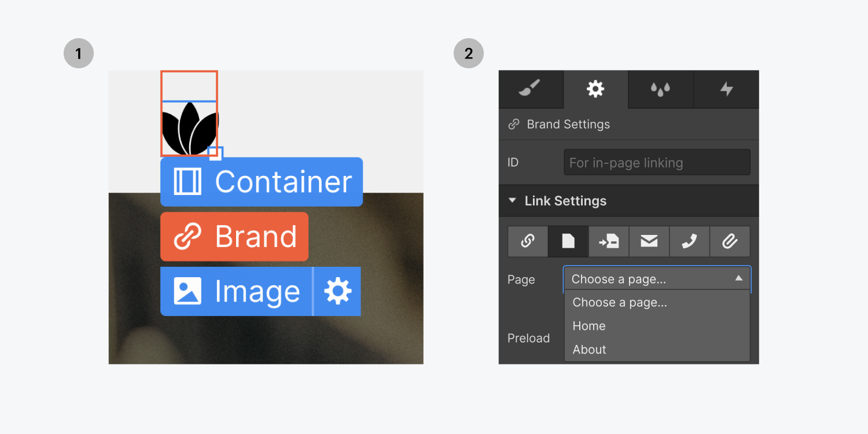Click the Brand Settings link icon
The image size is (868, 434).
click(x=514, y=124)
